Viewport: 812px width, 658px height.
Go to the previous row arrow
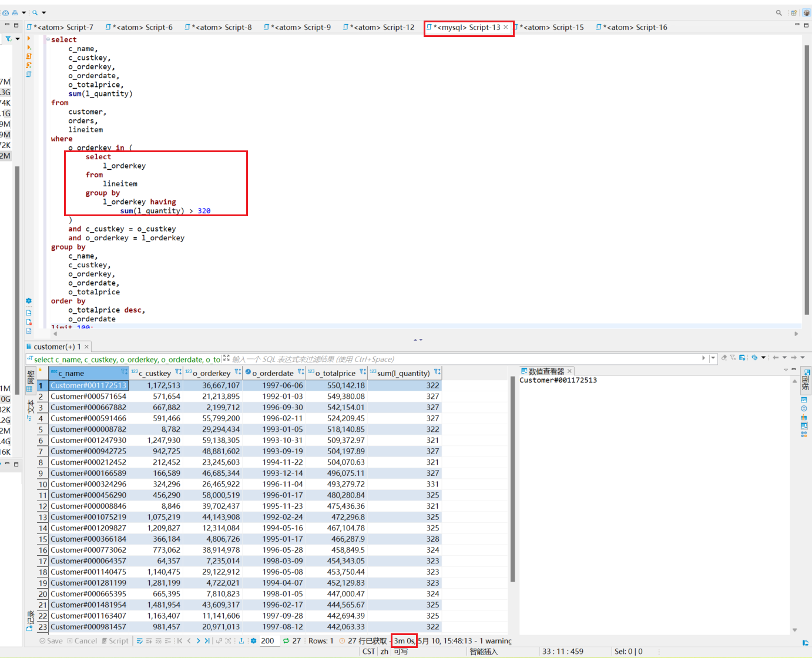[x=189, y=641]
